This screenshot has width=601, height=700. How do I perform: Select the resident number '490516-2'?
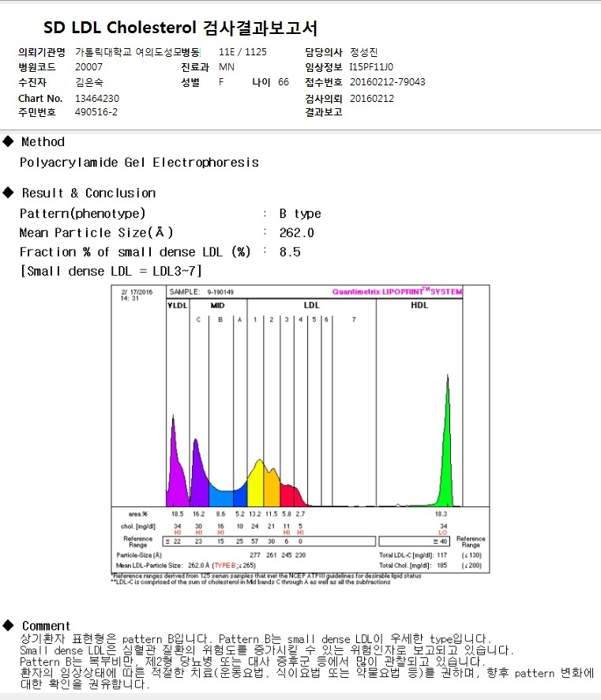[96, 112]
